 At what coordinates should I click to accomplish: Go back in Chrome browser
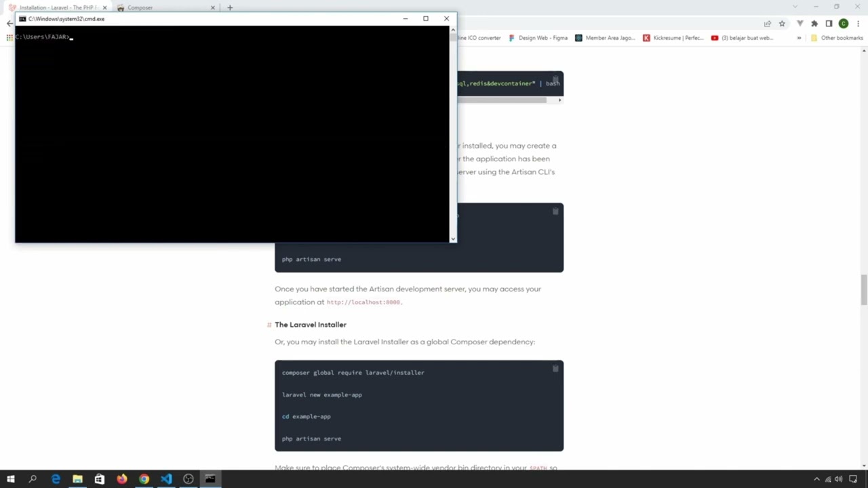[9, 23]
